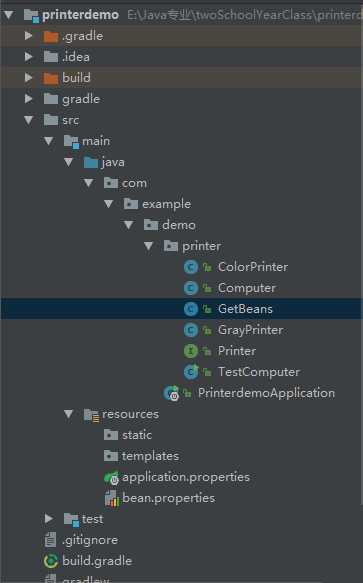
Task: Collapse the resources folder
Action: (68, 414)
